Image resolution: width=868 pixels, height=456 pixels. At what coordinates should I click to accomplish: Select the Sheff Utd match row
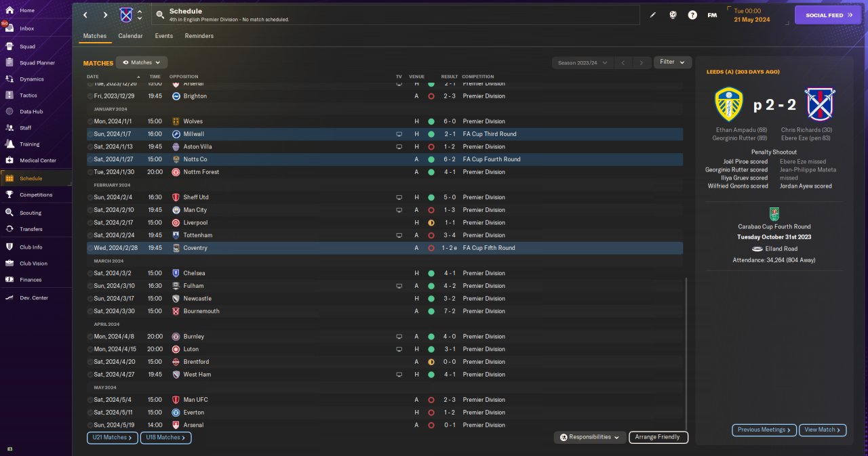[384, 197]
